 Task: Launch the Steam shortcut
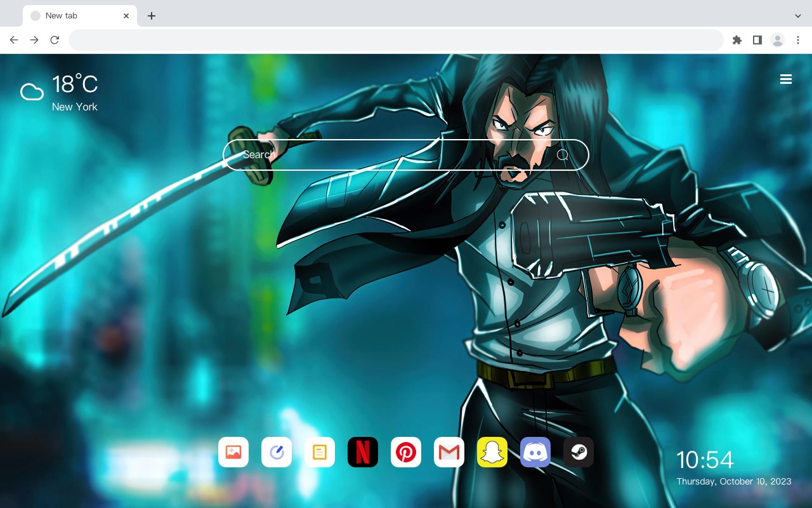[x=579, y=452]
